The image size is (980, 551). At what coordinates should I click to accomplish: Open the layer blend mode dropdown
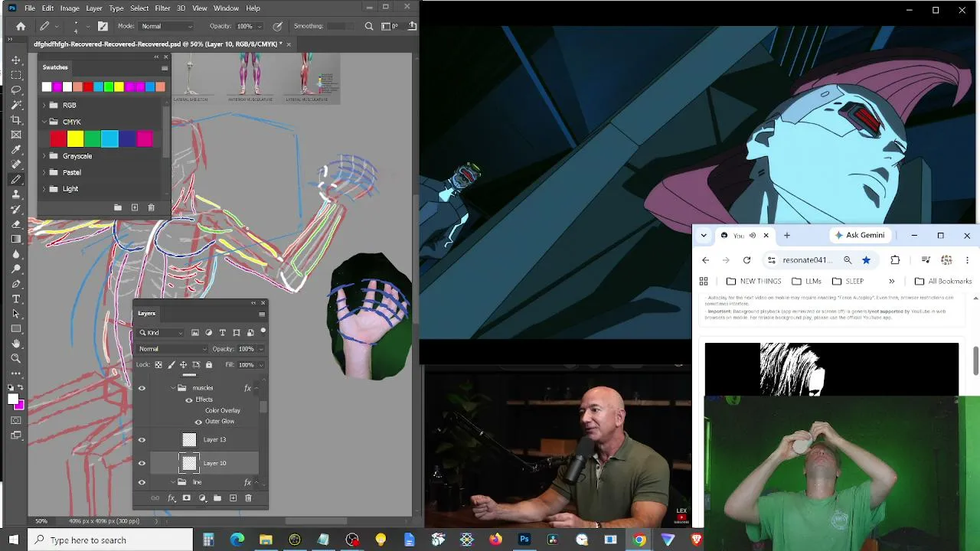click(172, 349)
